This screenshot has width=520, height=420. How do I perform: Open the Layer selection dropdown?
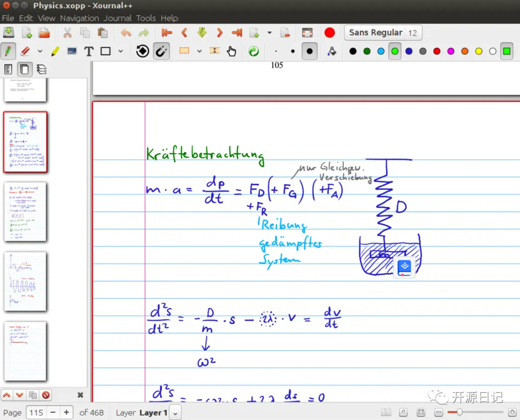coord(175,413)
